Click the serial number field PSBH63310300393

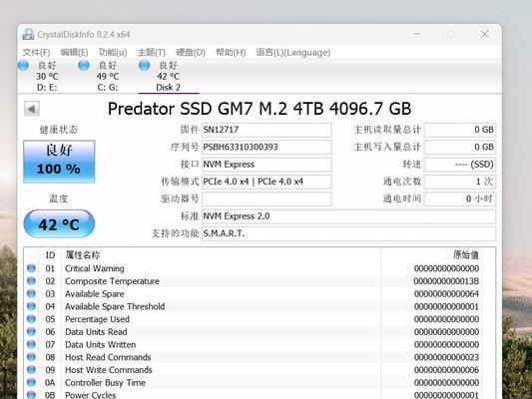coord(266,147)
